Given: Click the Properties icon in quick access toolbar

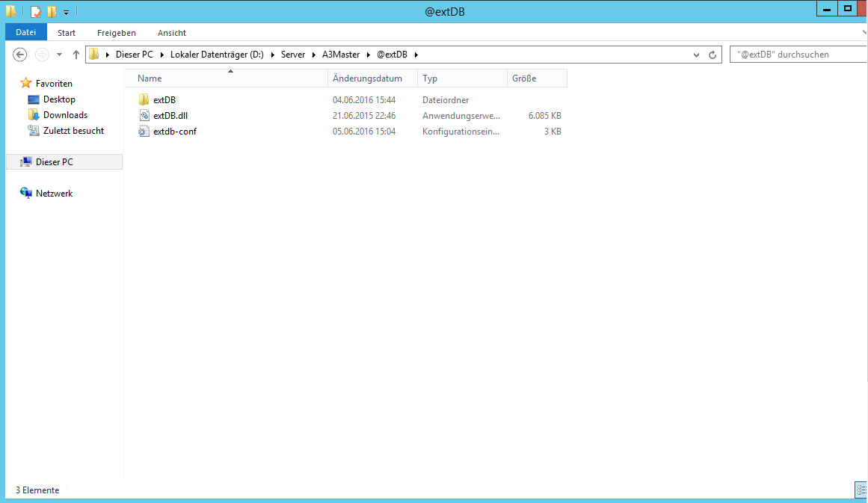Looking at the screenshot, I should pos(35,11).
